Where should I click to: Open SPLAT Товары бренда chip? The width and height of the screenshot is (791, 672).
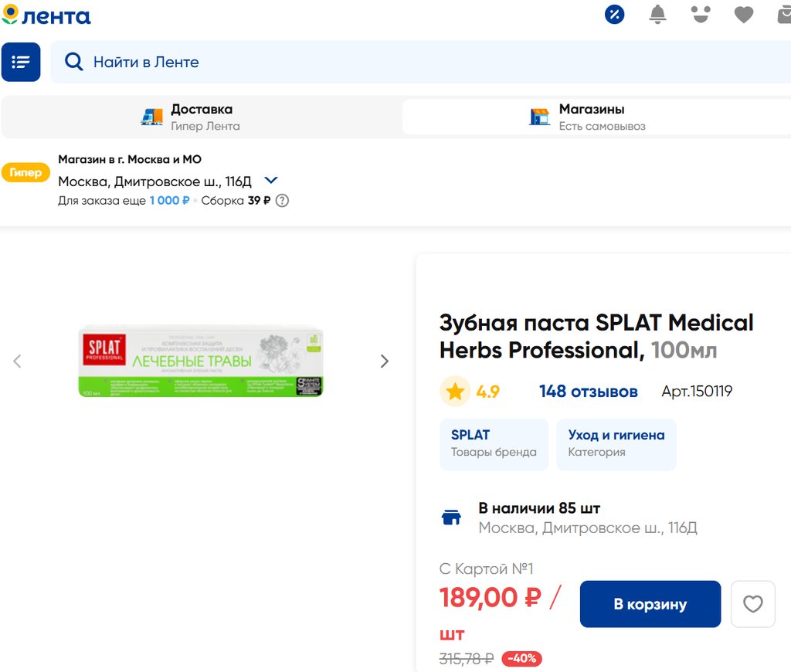coord(494,444)
